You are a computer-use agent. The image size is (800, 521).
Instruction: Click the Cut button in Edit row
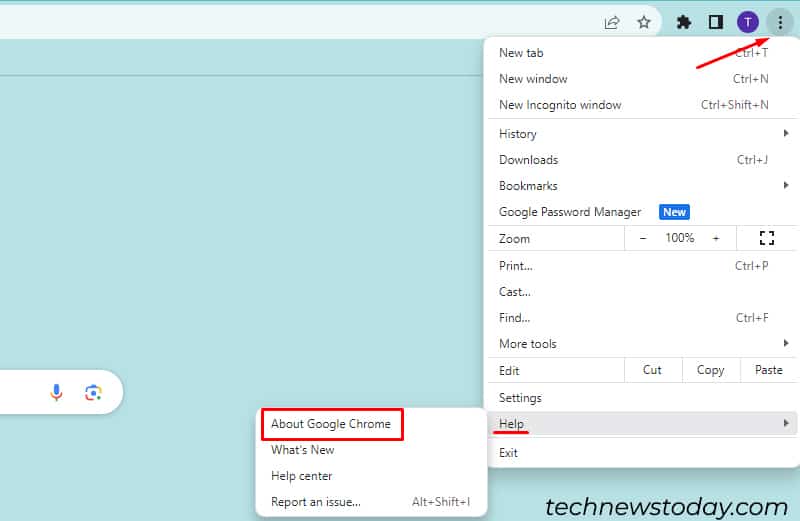tap(653, 370)
